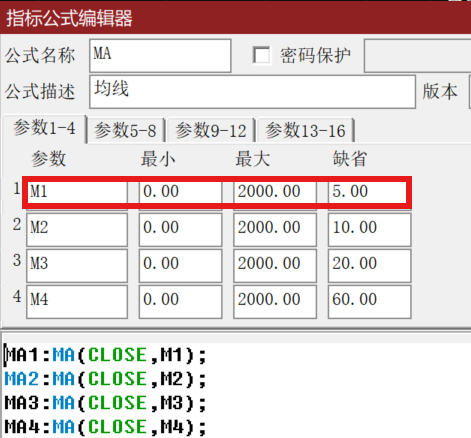471x438 pixels.
Task: Click the M1 maximum value 2000.00 field
Action: point(275,192)
